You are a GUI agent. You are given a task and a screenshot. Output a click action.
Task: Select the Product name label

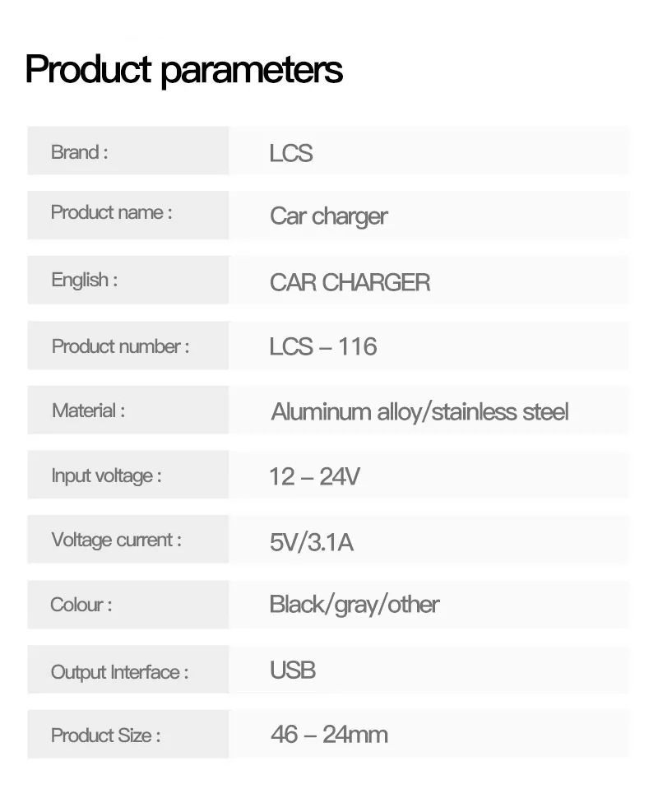point(111,212)
